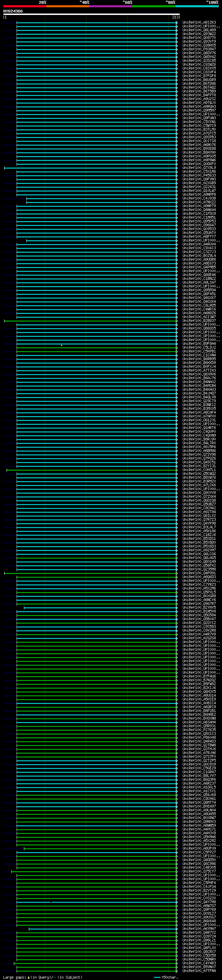This screenshot has height=980, width=222.
Task: Select hit label UniRef100_B0DXN8
Action: click(x=199, y=718)
